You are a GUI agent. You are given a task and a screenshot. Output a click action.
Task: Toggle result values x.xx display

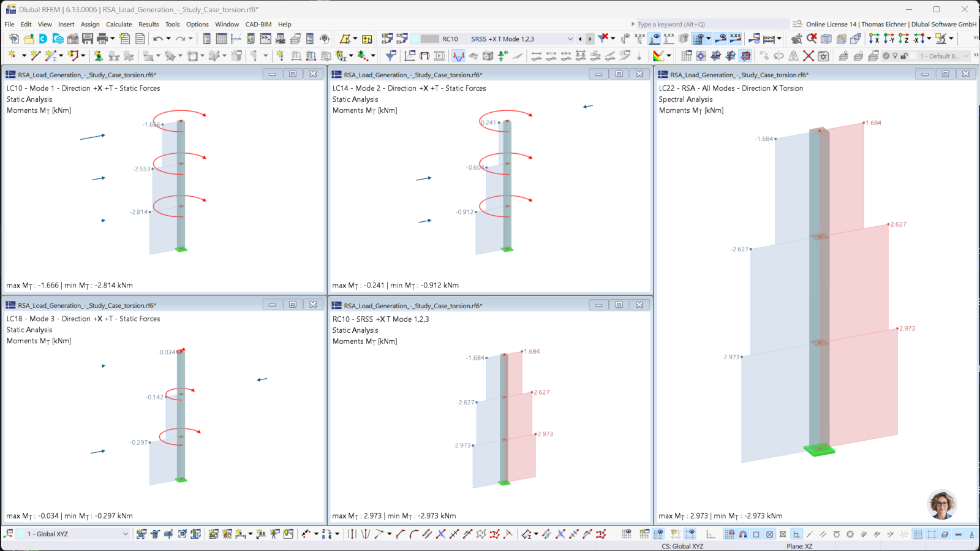(735, 39)
